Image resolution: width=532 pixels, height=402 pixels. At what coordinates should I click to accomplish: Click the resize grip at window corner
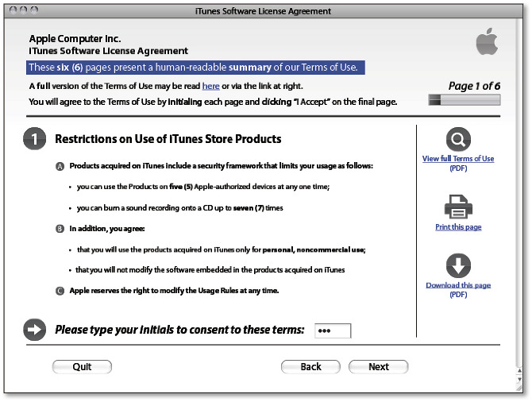(x=519, y=388)
